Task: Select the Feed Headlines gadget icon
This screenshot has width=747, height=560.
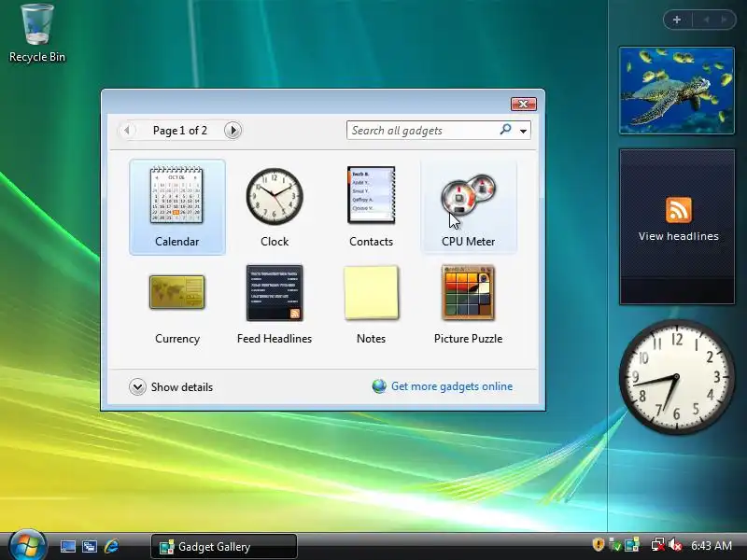Action: click(x=275, y=293)
